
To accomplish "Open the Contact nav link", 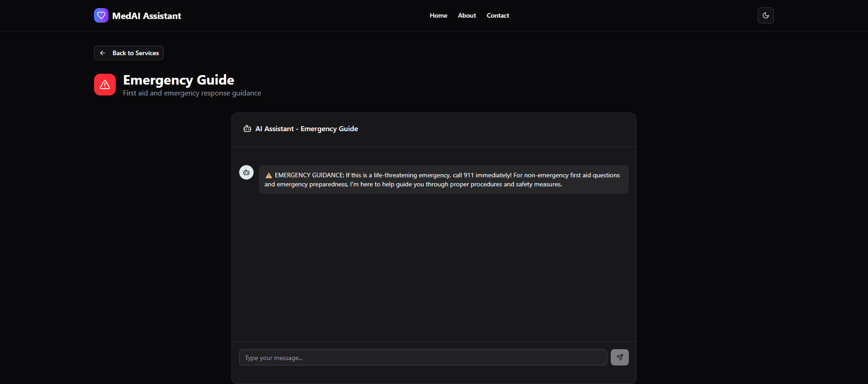I will tap(498, 15).
